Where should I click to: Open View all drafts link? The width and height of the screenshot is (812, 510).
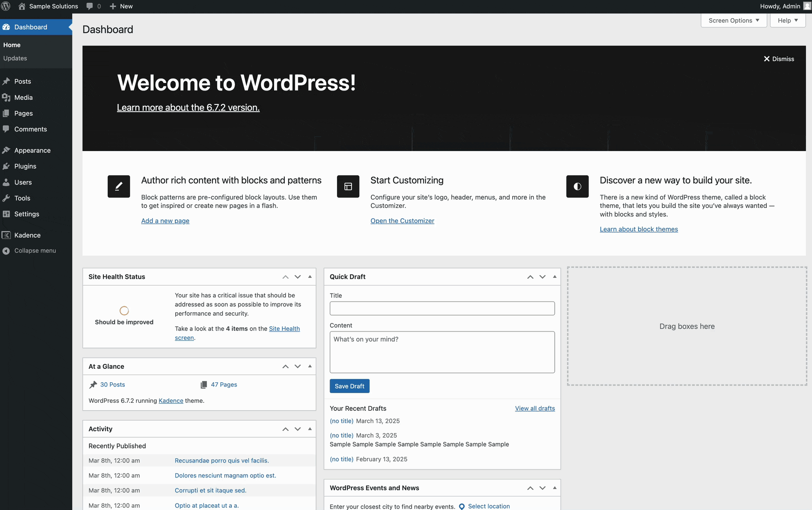point(534,408)
